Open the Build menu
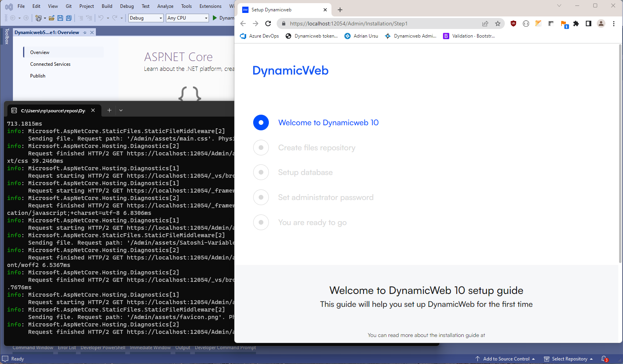 click(x=107, y=6)
